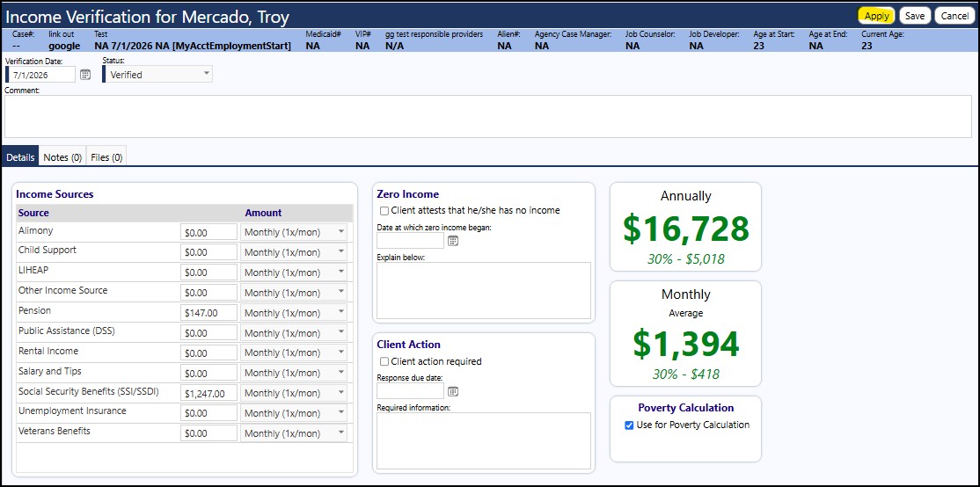Click the '30% - $418' monthly value
Viewport: 980px width, 487px height.
685,374
